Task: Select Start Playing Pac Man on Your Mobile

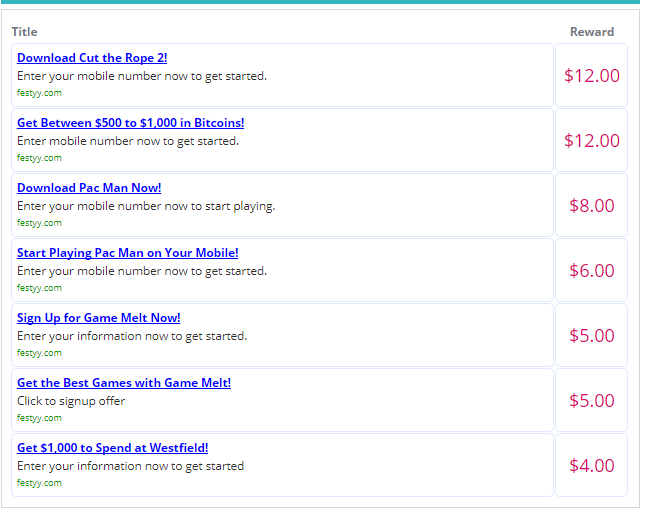Action: pyautogui.click(x=127, y=253)
